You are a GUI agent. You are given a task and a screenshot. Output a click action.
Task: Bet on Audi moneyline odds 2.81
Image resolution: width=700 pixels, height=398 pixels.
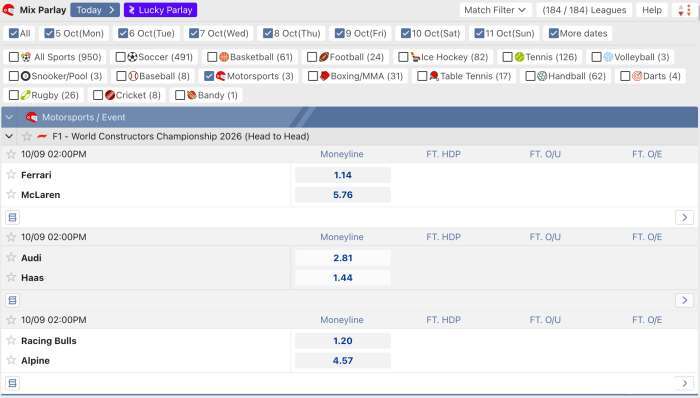(343, 258)
